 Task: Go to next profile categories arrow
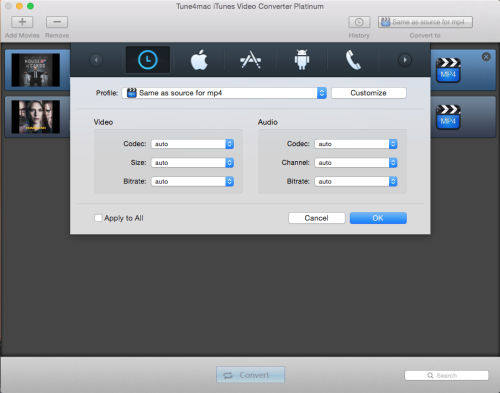[x=405, y=60]
